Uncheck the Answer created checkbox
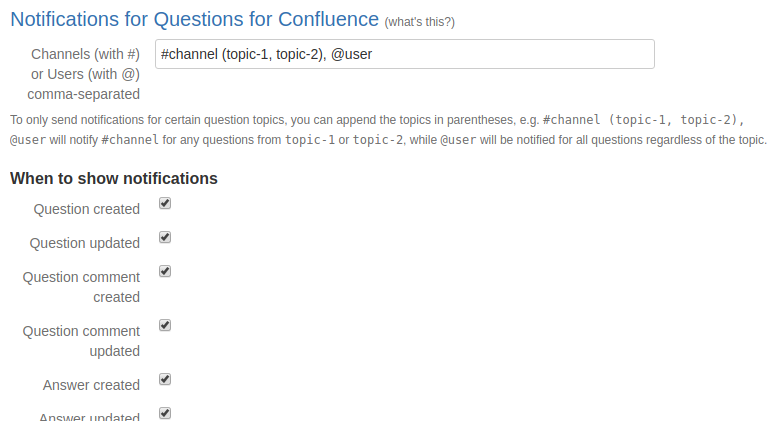 (165, 379)
